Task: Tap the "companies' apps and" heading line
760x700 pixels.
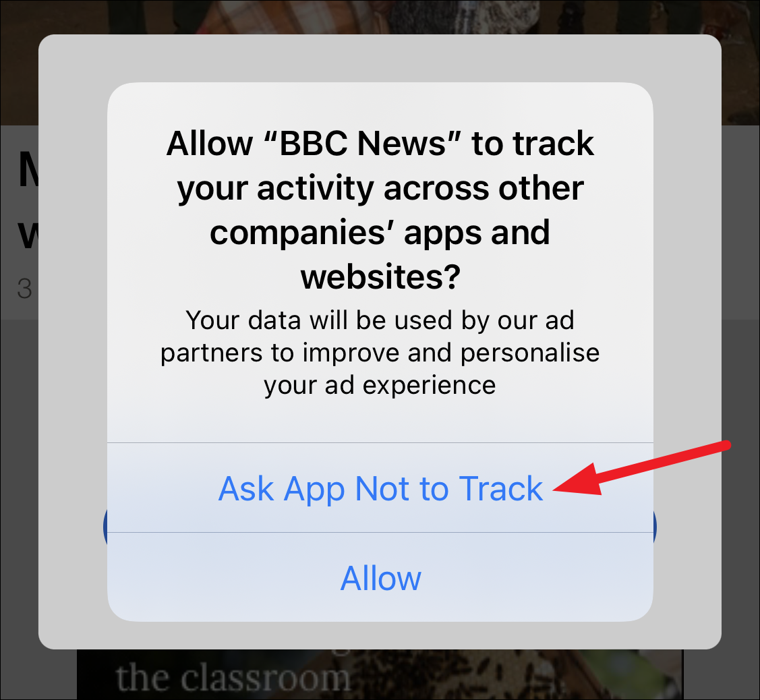Action: click(x=380, y=233)
